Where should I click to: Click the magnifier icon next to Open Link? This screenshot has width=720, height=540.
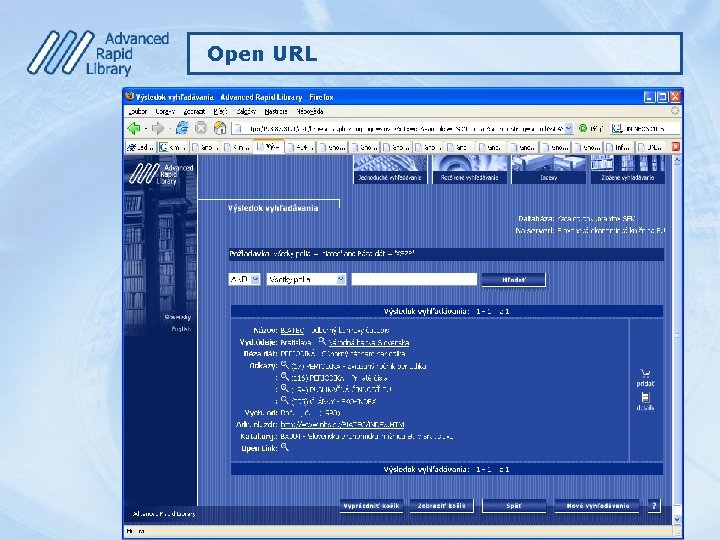pos(284,447)
